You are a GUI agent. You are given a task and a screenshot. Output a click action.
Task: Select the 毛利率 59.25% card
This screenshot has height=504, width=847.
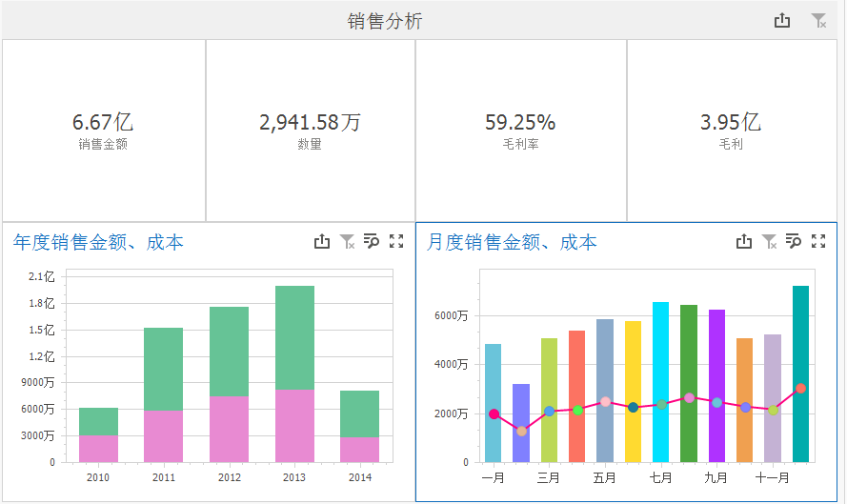pyautogui.click(x=520, y=131)
